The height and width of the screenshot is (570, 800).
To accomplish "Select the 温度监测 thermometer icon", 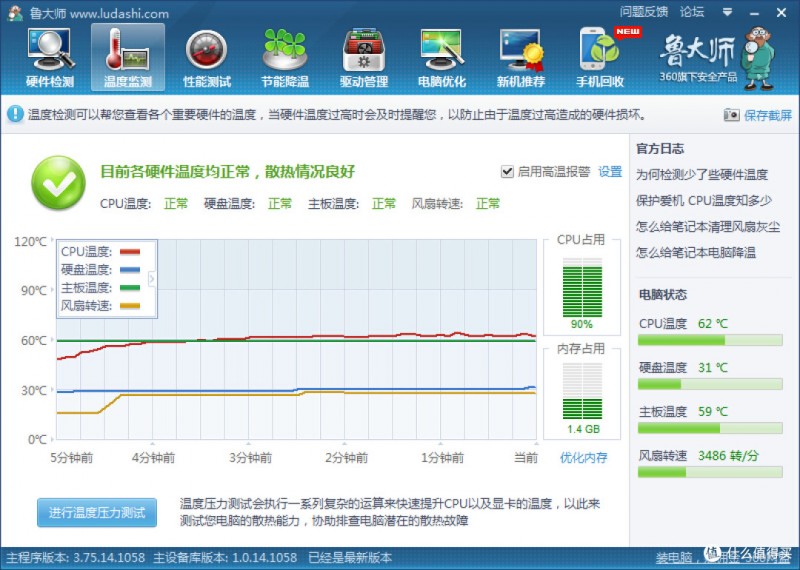I will coord(128,49).
